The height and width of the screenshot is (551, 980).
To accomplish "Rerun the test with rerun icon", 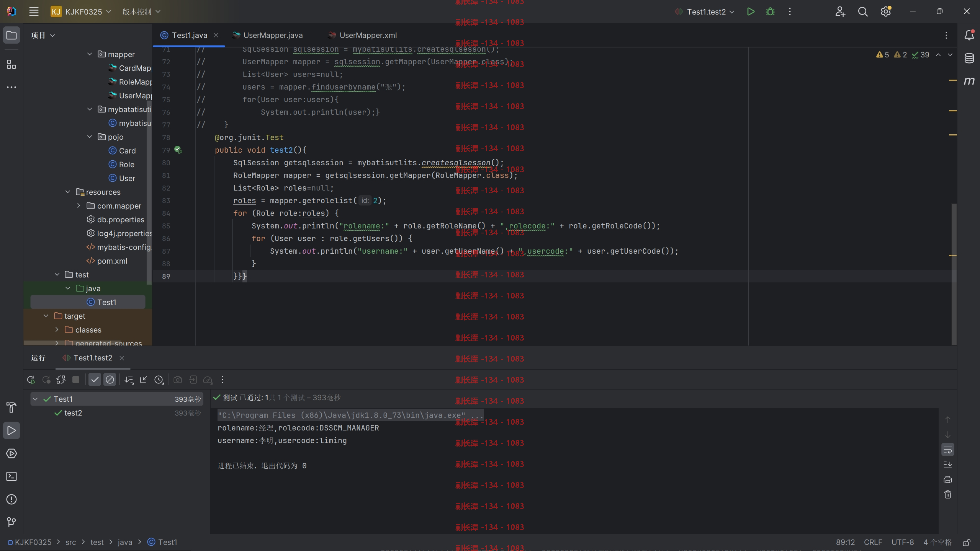I will click(31, 380).
